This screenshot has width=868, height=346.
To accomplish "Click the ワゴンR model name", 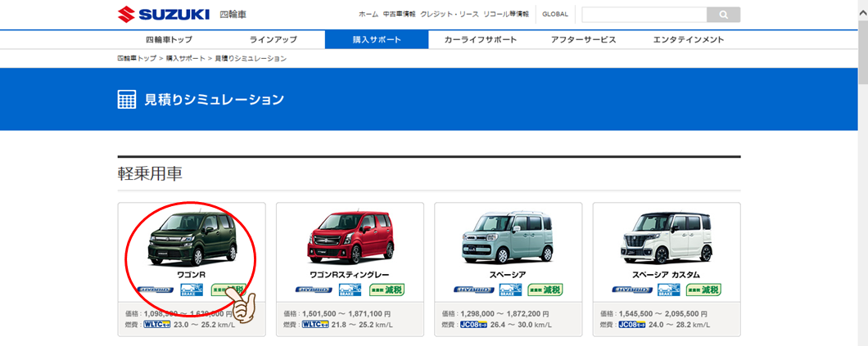I will [x=192, y=274].
